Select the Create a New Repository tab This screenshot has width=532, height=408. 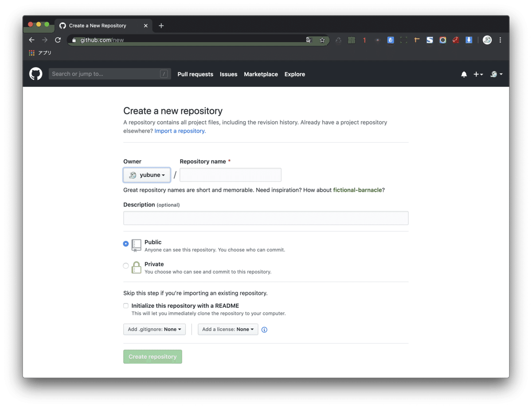click(103, 26)
